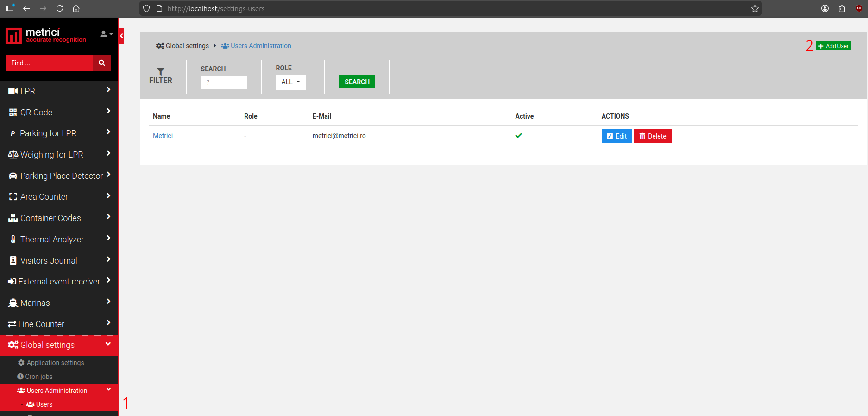Screen dimensions: 868x416
Task: Click the Name column header
Action: (162, 116)
